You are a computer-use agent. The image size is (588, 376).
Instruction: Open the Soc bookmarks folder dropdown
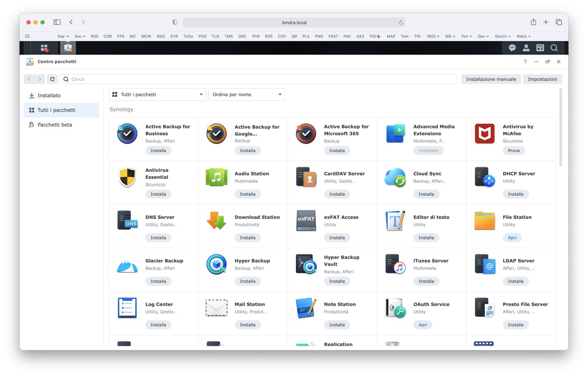[80, 36]
